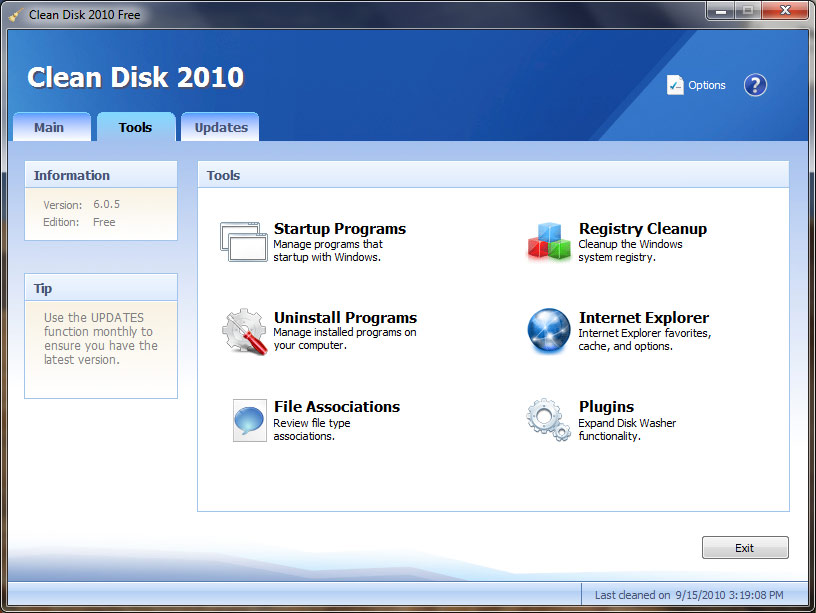816x613 pixels.
Task: Click the Last cleaned on status bar entry
Action: pos(689,595)
